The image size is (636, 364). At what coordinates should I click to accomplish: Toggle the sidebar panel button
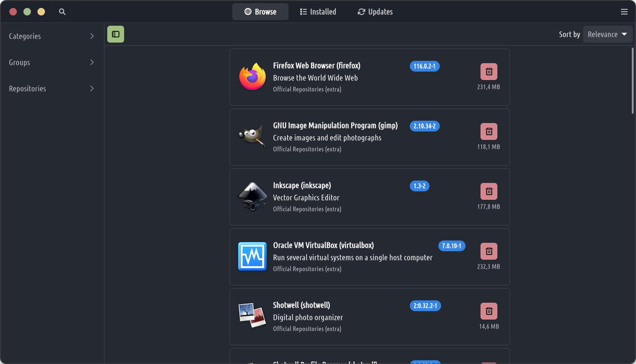pyautogui.click(x=116, y=34)
